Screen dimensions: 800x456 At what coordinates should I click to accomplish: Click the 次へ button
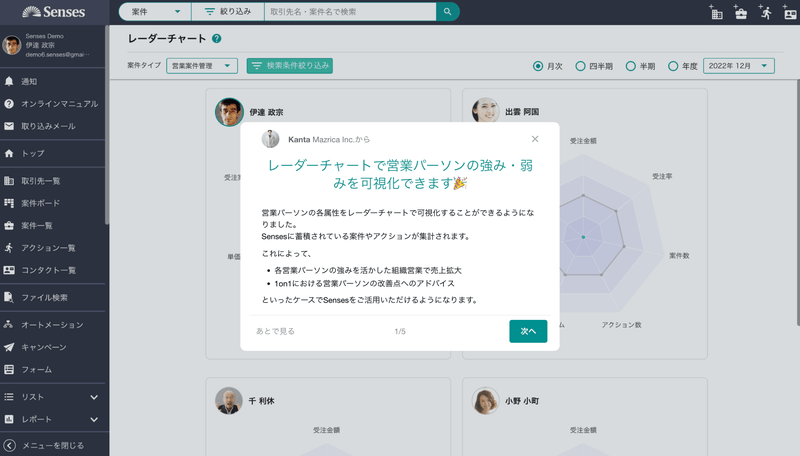click(528, 332)
